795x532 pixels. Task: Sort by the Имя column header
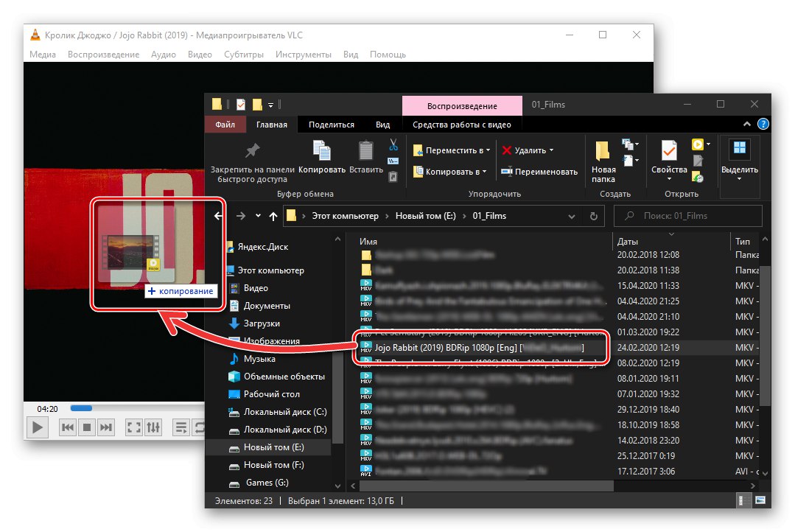[368, 242]
